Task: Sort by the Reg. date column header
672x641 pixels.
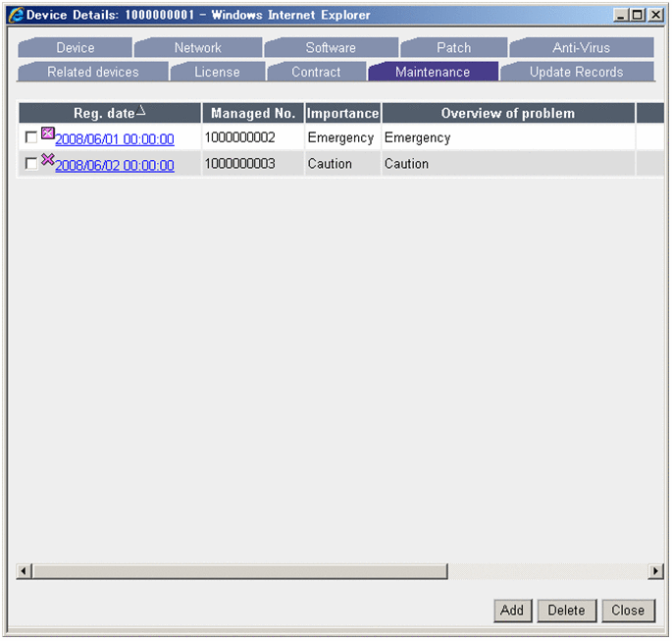Action: pyautogui.click(x=110, y=113)
